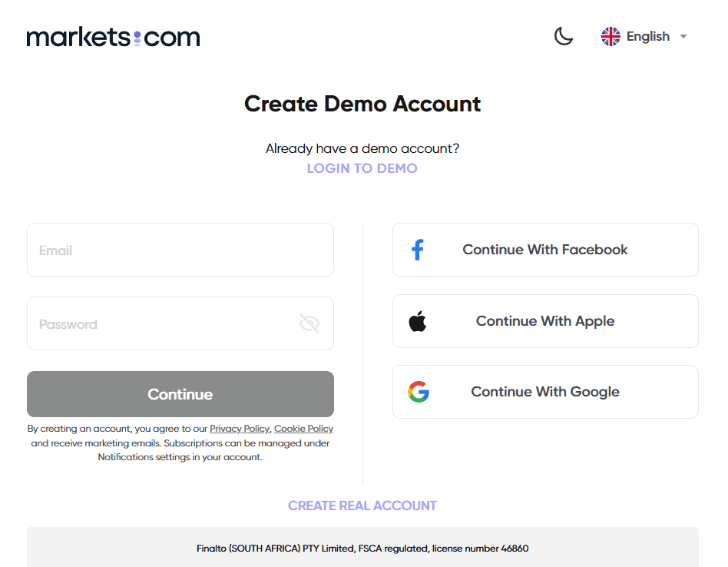Select CREATE REAL ACCOUNT

[x=362, y=505]
